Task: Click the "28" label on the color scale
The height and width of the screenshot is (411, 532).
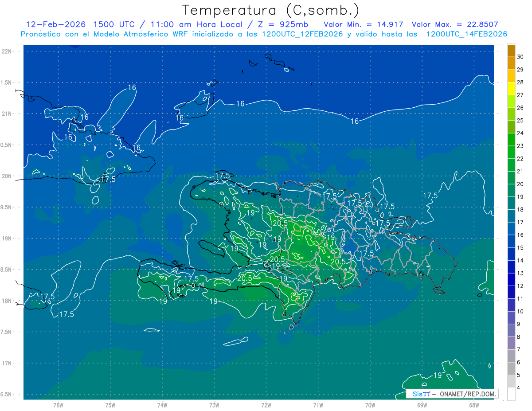Action: pos(520,82)
